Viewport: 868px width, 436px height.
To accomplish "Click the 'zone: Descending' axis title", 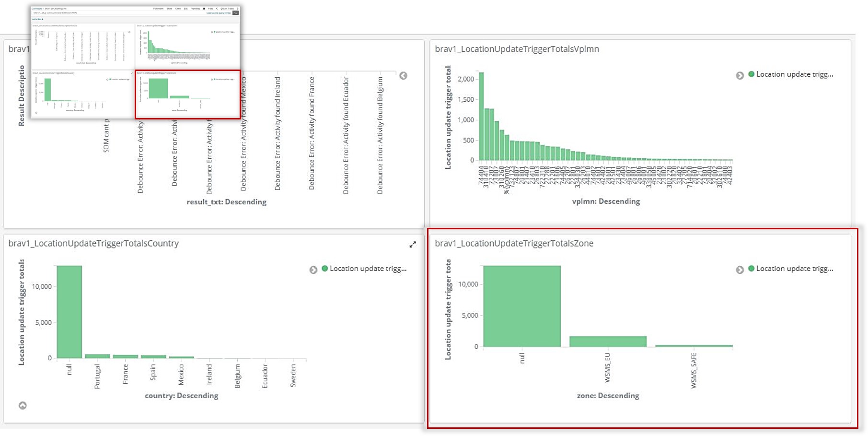I will point(608,396).
